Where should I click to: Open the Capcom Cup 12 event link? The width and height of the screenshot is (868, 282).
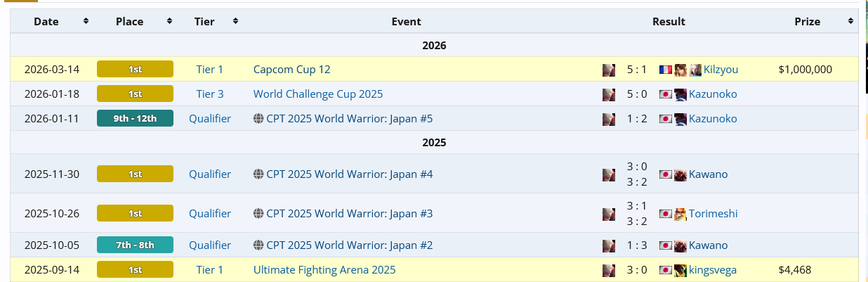click(x=291, y=70)
